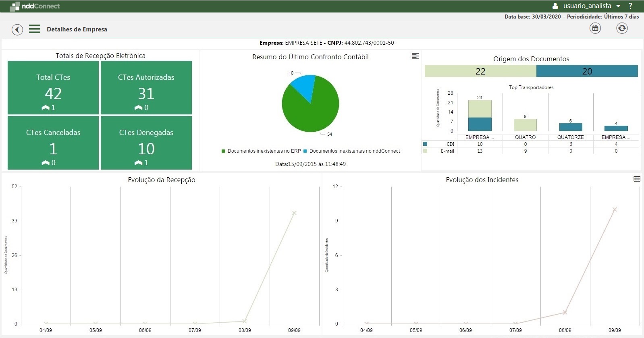
Task: Click the usuario_analista user name
Action: 587,6
